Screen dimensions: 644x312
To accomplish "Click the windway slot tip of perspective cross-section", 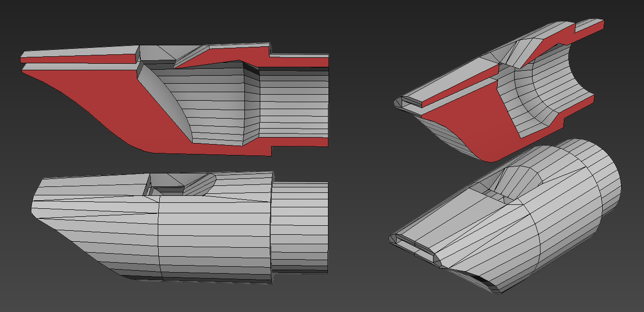I will tap(408, 102).
